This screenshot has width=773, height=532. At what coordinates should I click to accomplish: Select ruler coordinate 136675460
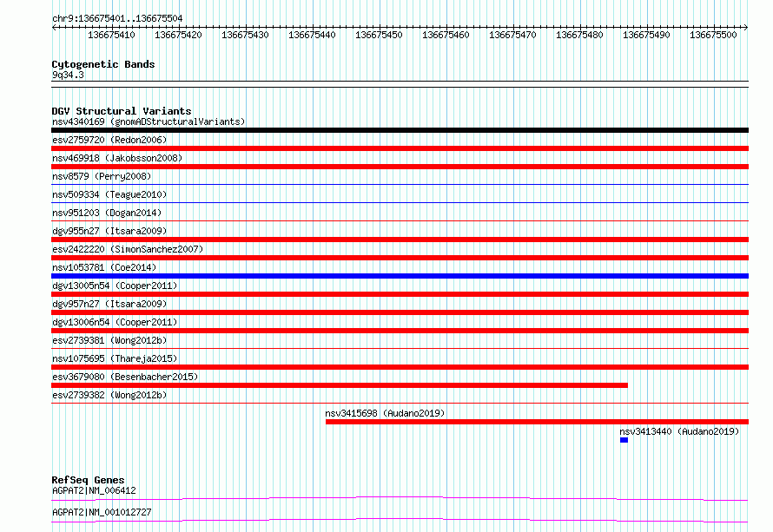pyautogui.click(x=446, y=35)
